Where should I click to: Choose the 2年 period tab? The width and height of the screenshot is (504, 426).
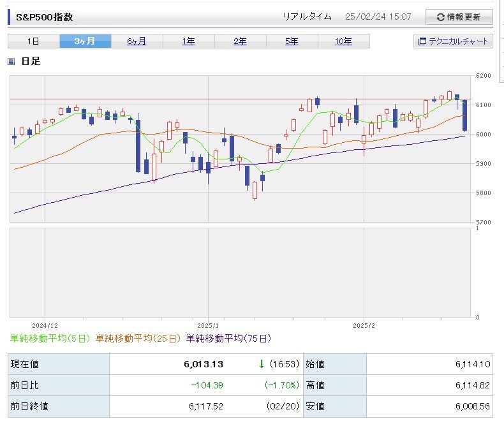point(240,41)
